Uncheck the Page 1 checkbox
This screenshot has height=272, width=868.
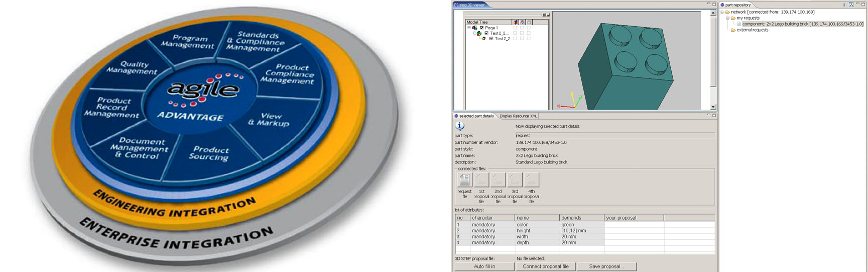click(481, 28)
